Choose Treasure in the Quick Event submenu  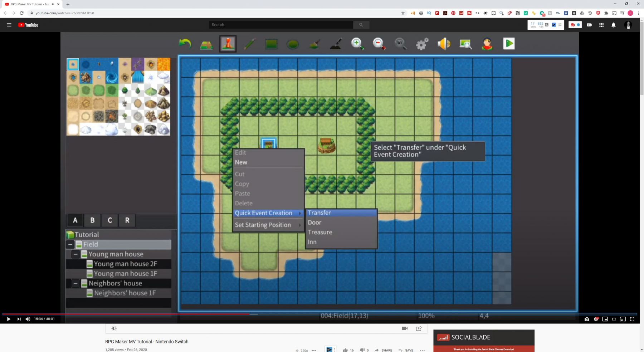[x=341, y=232]
